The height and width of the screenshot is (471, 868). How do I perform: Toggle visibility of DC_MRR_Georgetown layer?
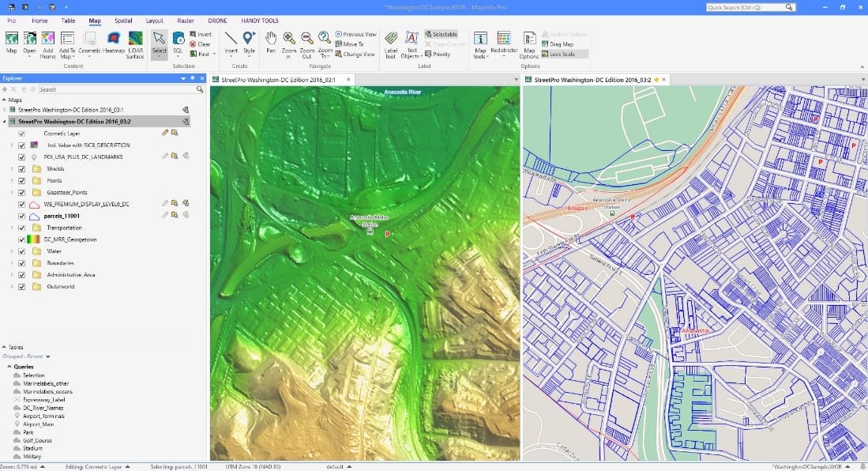click(x=22, y=239)
